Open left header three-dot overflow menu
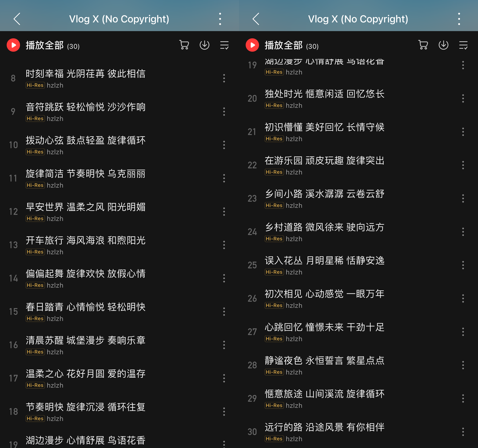The image size is (478, 448). click(220, 19)
